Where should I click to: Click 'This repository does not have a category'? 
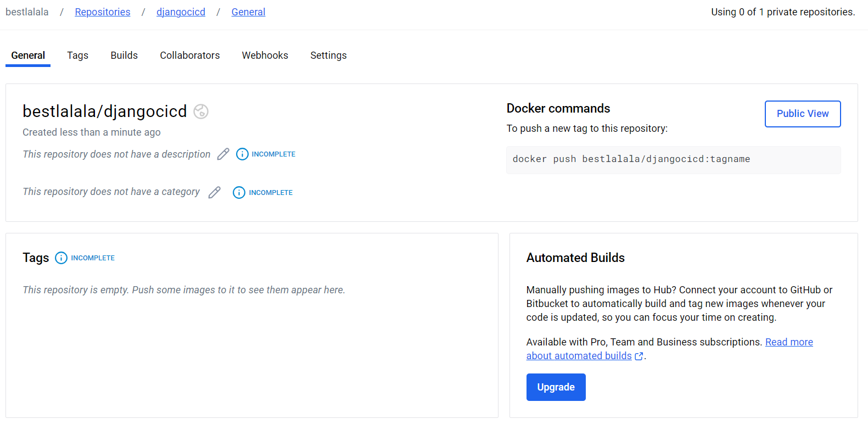111,192
